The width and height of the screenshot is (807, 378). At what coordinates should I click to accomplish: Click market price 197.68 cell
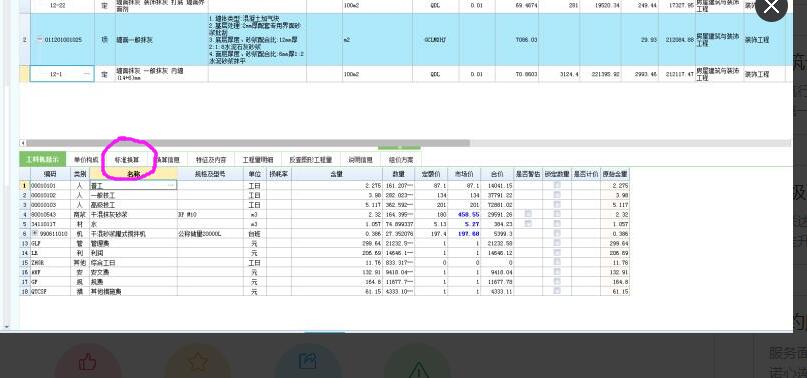click(464, 234)
